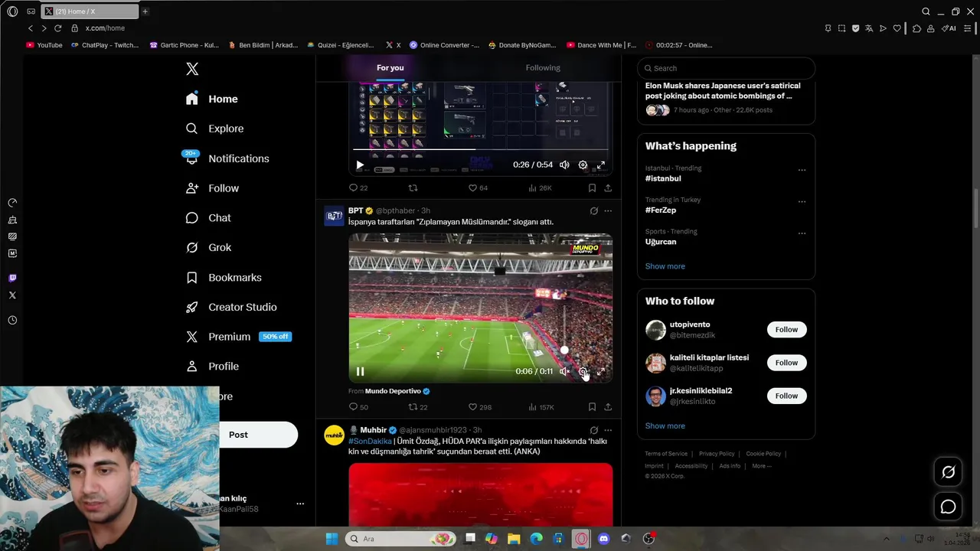Open the X logo home icon
Screen dimensions: 980x551
192,69
